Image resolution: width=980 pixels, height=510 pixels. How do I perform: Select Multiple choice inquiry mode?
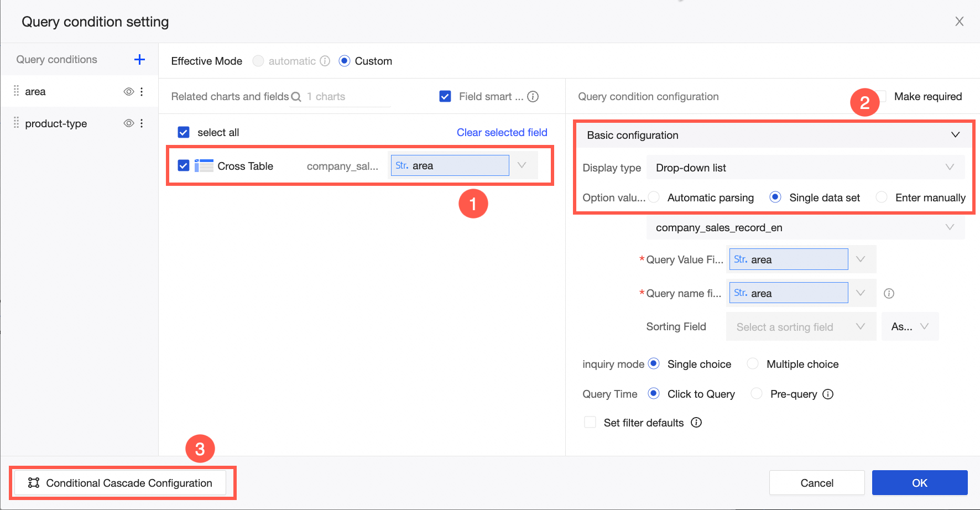(753, 364)
